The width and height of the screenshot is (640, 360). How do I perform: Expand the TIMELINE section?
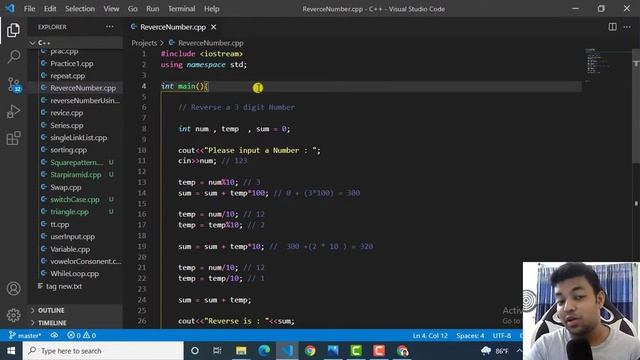[x=75, y=322]
